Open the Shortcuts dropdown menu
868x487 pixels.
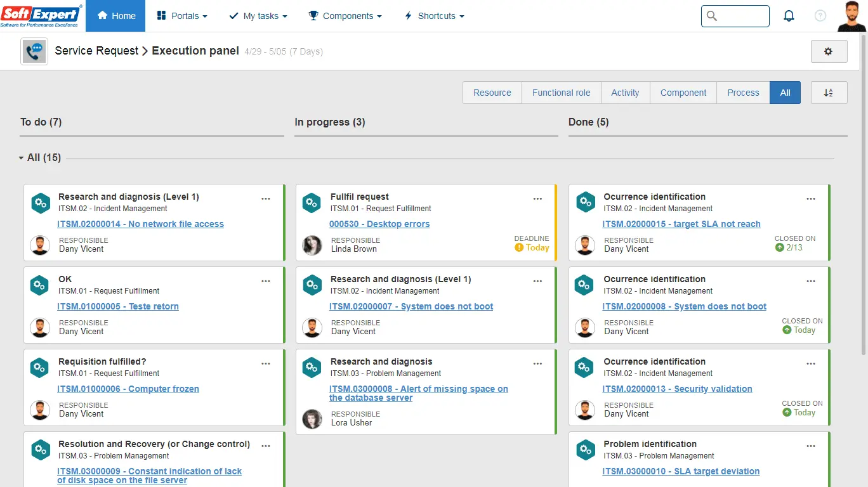click(x=435, y=16)
